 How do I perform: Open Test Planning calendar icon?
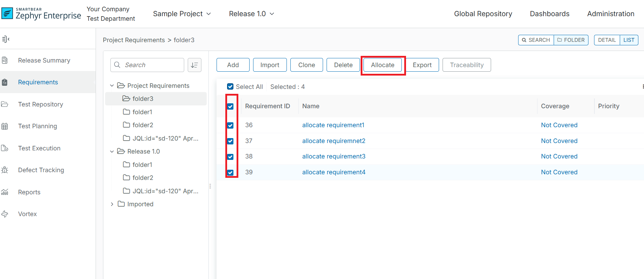pos(5,126)
